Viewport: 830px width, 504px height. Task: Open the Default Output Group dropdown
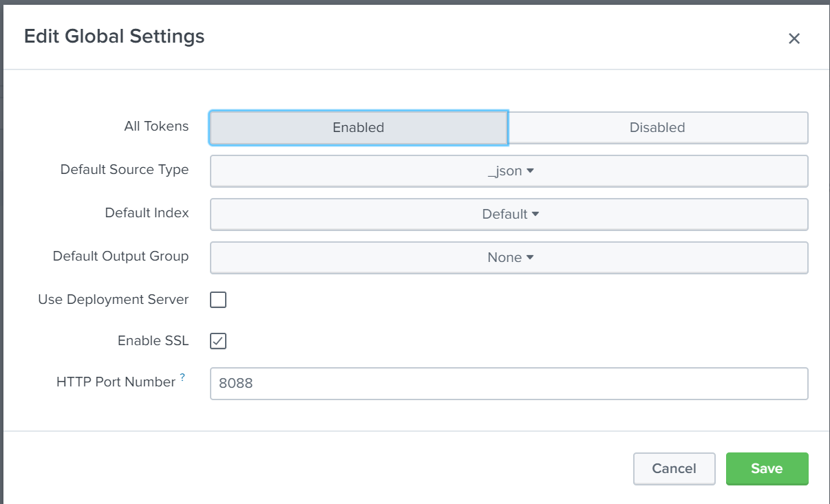(509, 257)
